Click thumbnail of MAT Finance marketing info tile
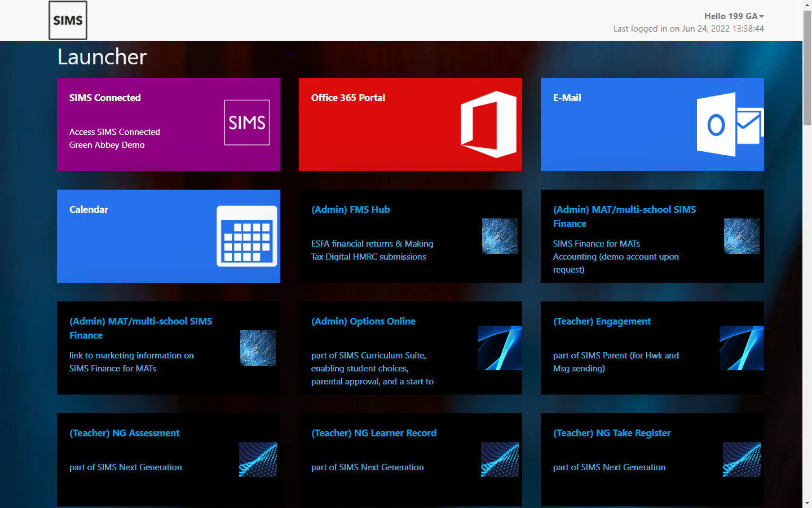 pyautogui.click(x=258, y=348)
